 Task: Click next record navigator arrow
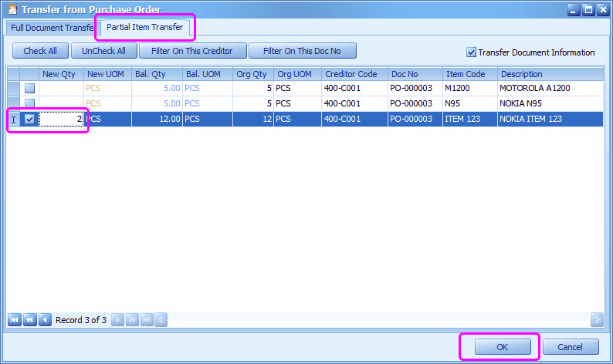coord(117,319)
